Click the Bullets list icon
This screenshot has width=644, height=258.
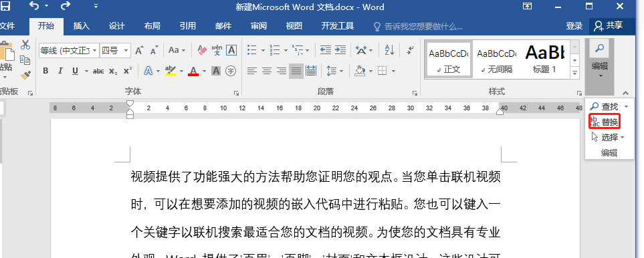(251, 50)
